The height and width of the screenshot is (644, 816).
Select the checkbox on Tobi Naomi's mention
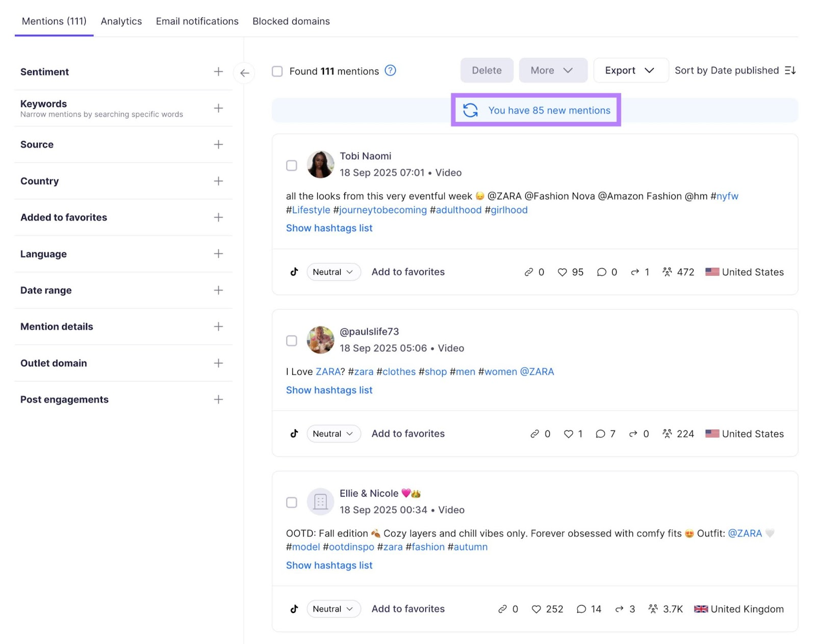pyautogui.click(x=291, y=165)
